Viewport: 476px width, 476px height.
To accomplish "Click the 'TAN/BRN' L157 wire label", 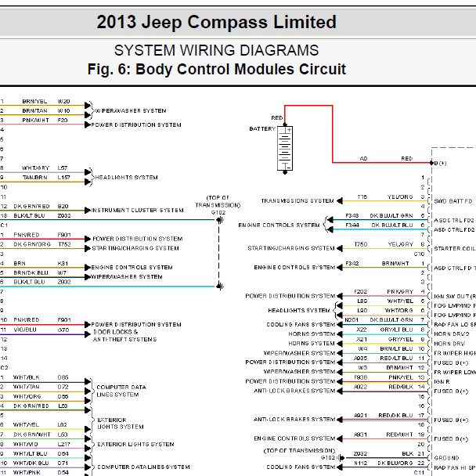I will coord(34,177).
